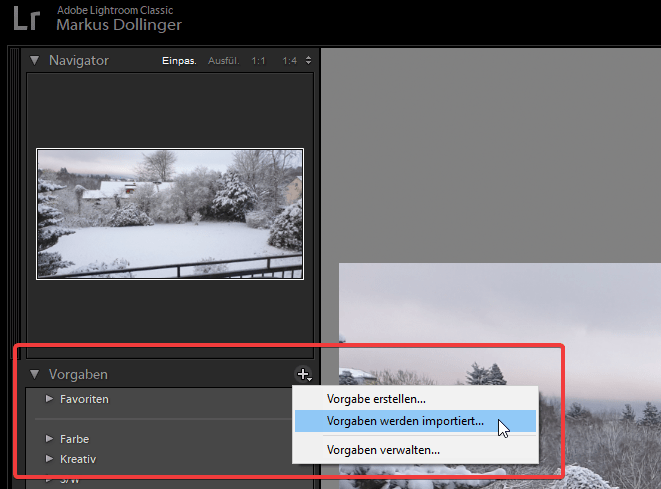Select 'Vorgaben werden importiert...' menu entry
Screen dimensions: 661x489
click(405, 422)
